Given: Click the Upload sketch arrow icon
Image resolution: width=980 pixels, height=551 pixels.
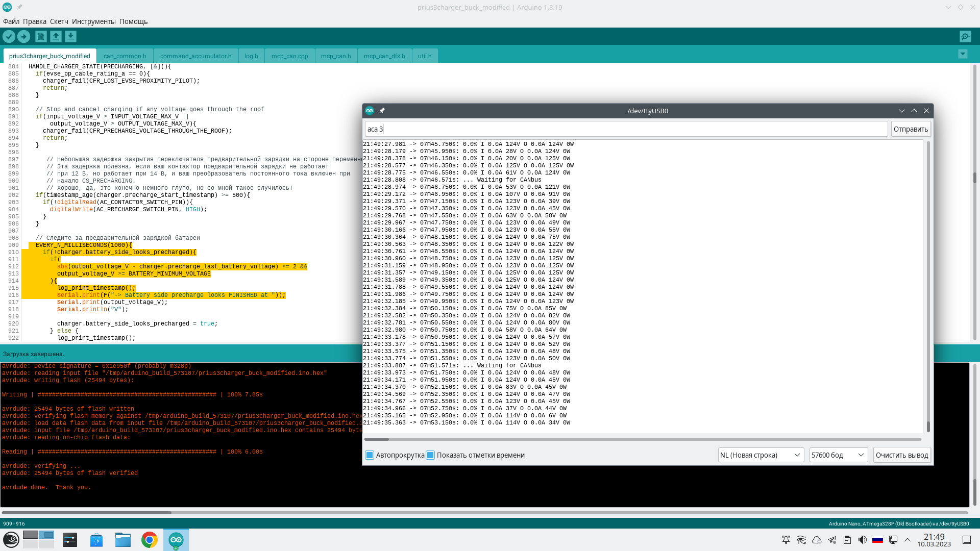Looking at the screenshot, I should pyautogui.click(x=23, y=36).
